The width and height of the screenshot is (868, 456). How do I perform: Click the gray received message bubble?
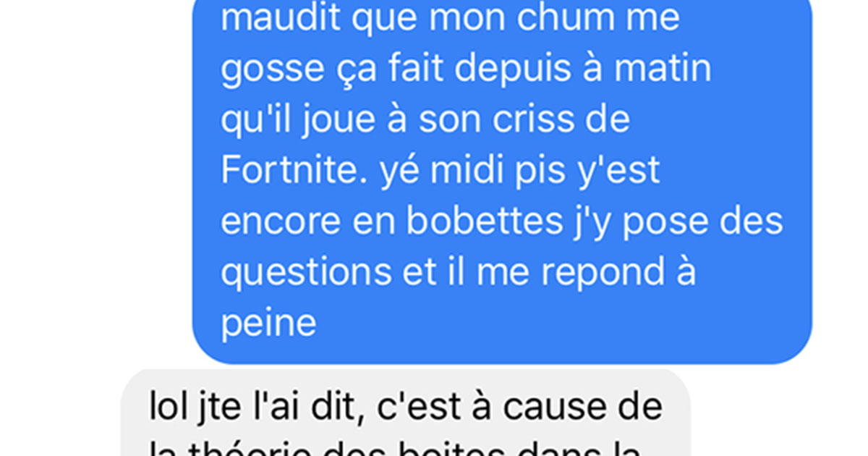405,413
